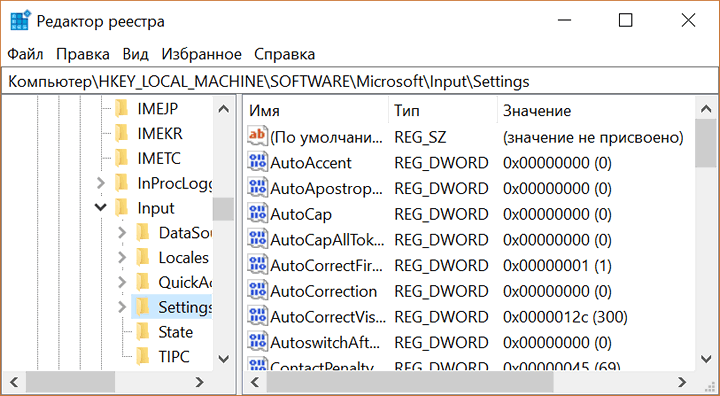Click tree pane scroll right arrow
This screenshot has width=720, height=396.
pos(199,382)
